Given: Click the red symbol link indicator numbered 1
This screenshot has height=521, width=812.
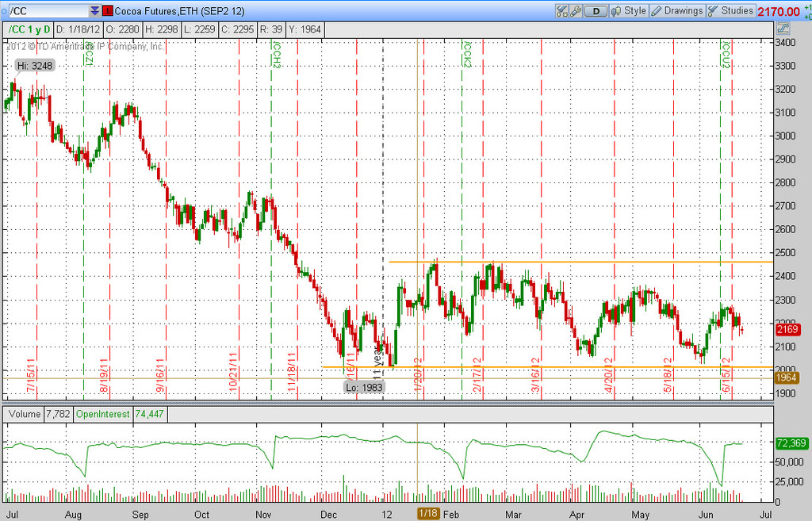Looking at the screenshot, I should [x=108, y=11].
